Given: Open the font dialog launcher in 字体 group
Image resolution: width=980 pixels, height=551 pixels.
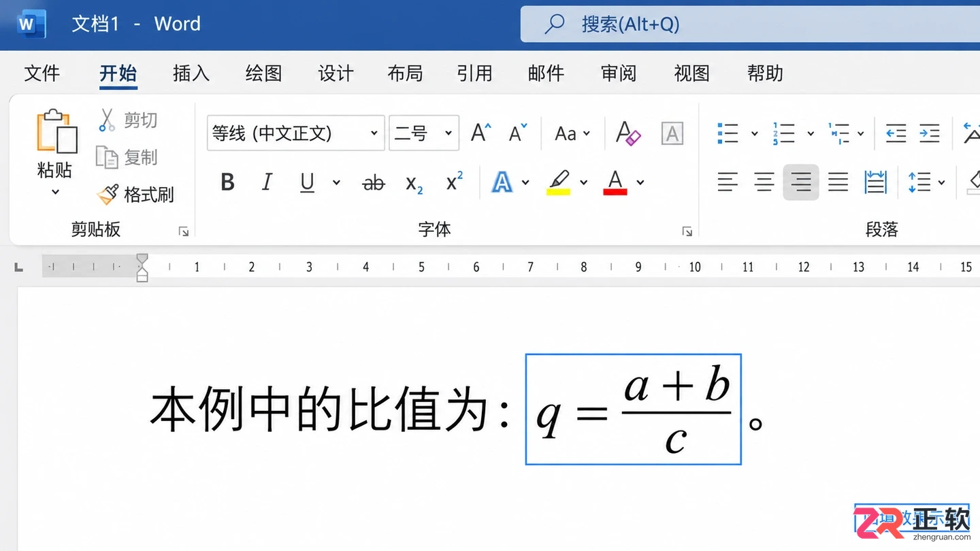Looking at the screenshot, I should coord(687,232).
